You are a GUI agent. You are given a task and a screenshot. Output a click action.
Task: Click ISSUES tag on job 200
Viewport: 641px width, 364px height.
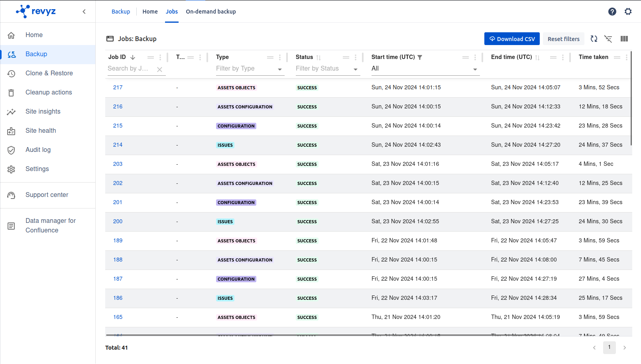[225, 222]
